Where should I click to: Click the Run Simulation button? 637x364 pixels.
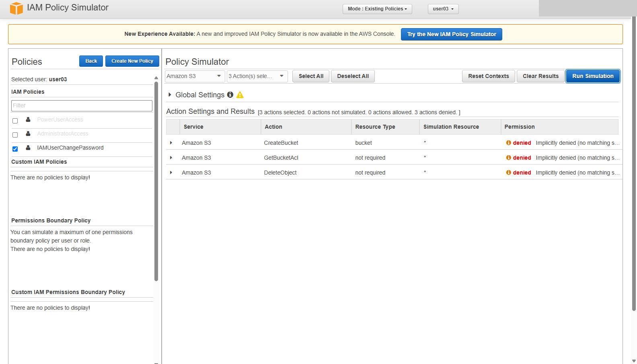[593, 76]
